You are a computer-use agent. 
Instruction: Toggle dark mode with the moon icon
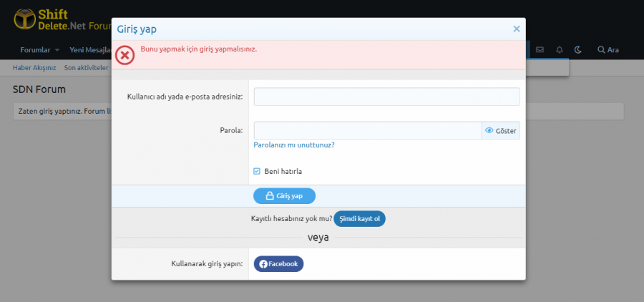[x=578, y=50]
